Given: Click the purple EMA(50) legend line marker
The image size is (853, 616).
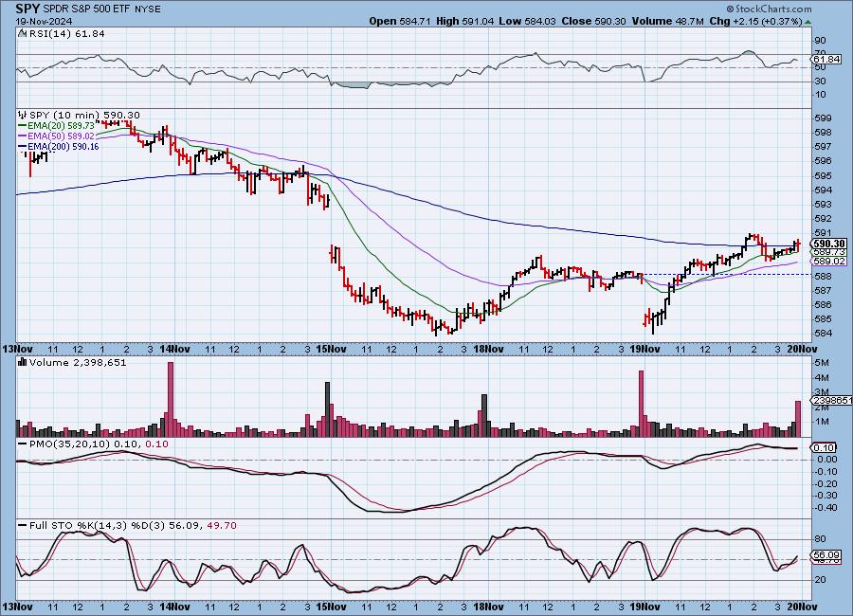Looking at the screenshot, I should click(x=23, y=136).
